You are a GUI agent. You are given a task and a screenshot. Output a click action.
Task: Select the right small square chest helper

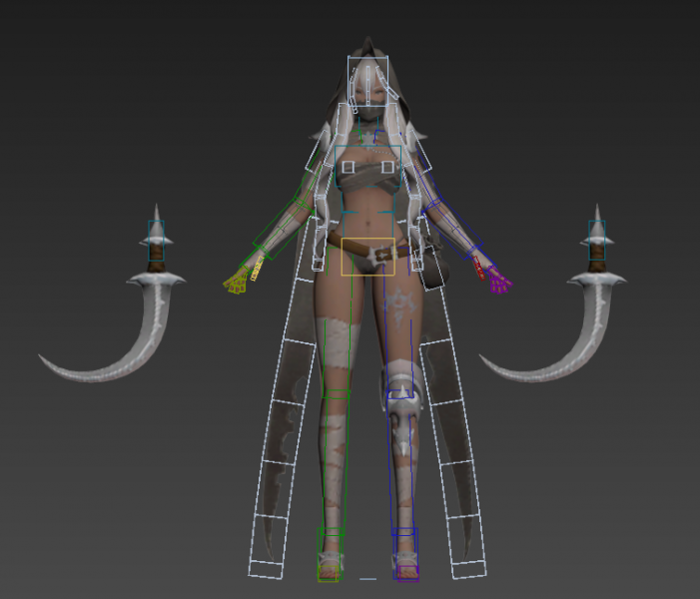pos(388,167)
